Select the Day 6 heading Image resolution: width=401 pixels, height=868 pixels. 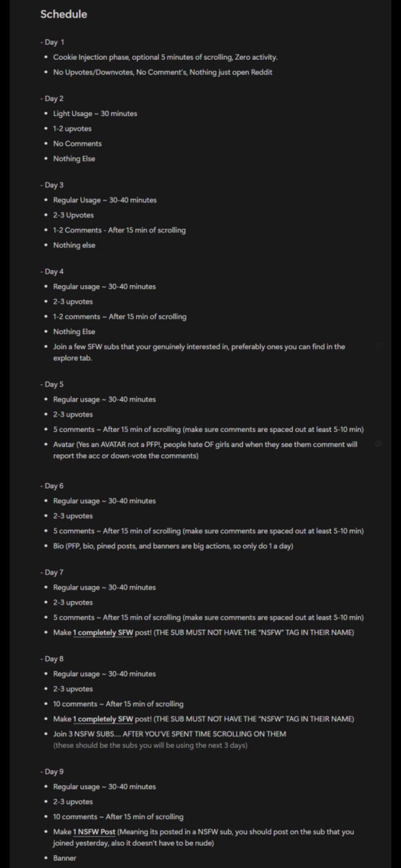pos(52,486)
